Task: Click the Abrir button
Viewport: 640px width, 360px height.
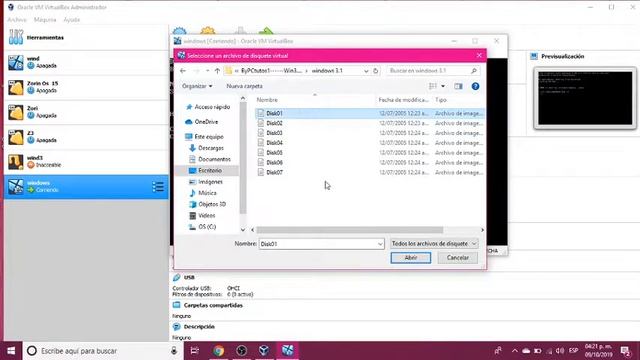Action: [x=411, y=258]
